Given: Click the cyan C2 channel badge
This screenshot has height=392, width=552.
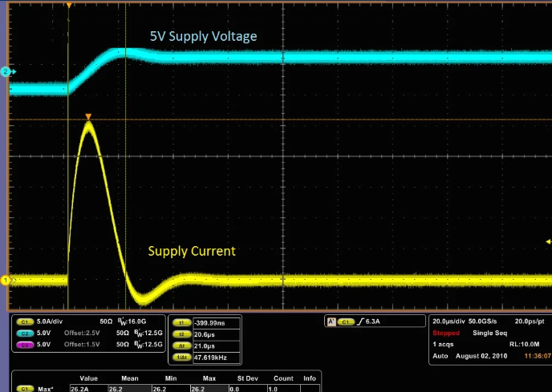Looking at the screenshot, I should pyautogui.click(x=23, y=332).
